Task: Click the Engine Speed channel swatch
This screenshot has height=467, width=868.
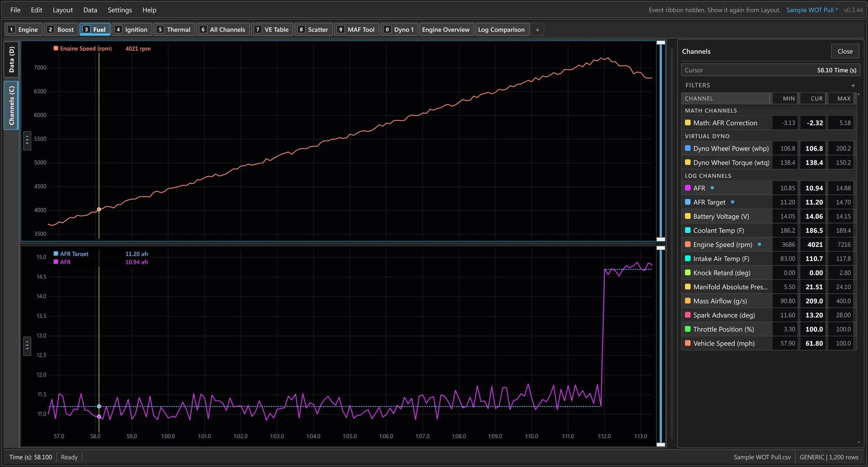Action: coord(687,244)
